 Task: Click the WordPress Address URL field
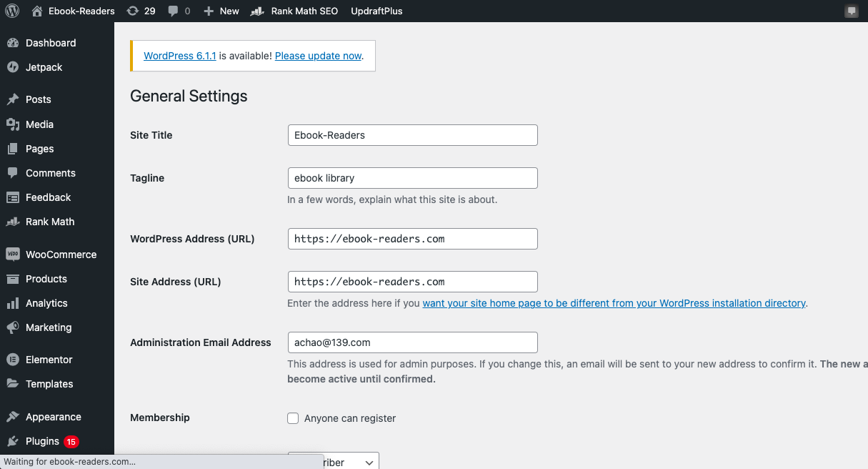pyautogui.click(x=412, y=239)
